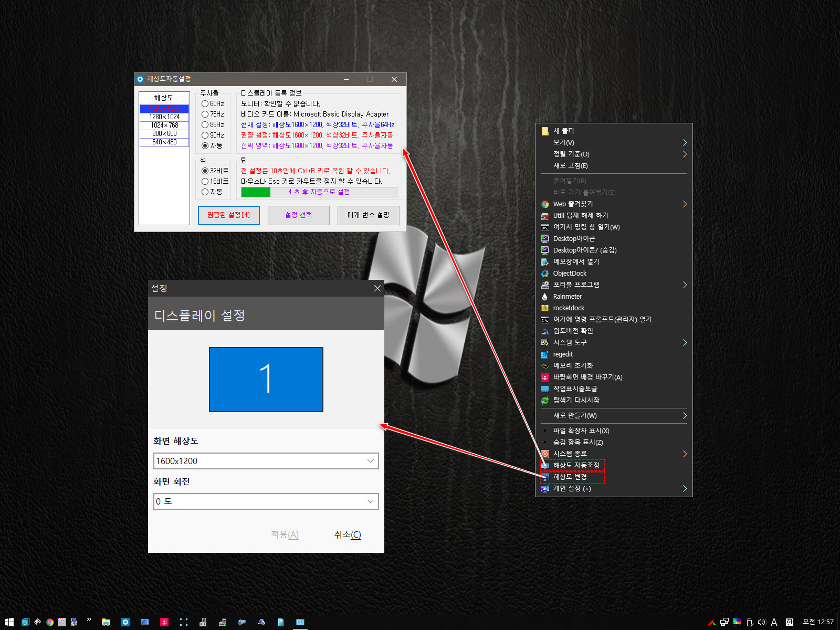This screenshot has width=840, height=630.
Task: Open the 화면 회전 dropdown showing 0 도
Action: [266, 501]
